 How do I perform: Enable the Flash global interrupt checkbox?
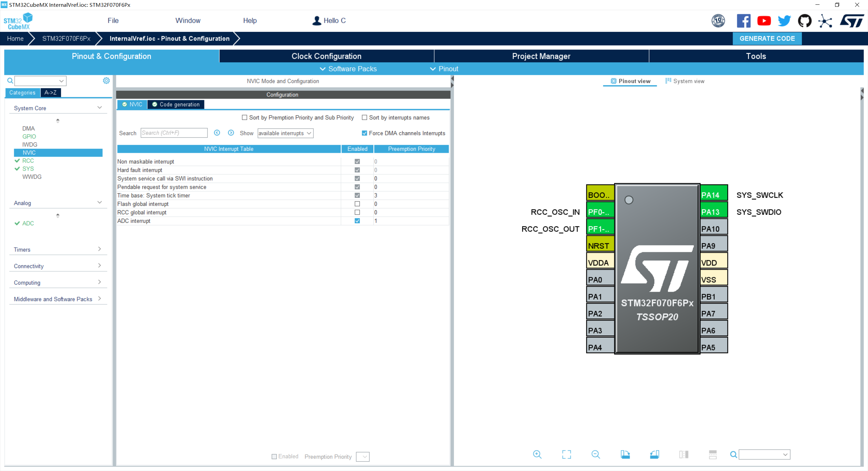[x=357, y=204]
